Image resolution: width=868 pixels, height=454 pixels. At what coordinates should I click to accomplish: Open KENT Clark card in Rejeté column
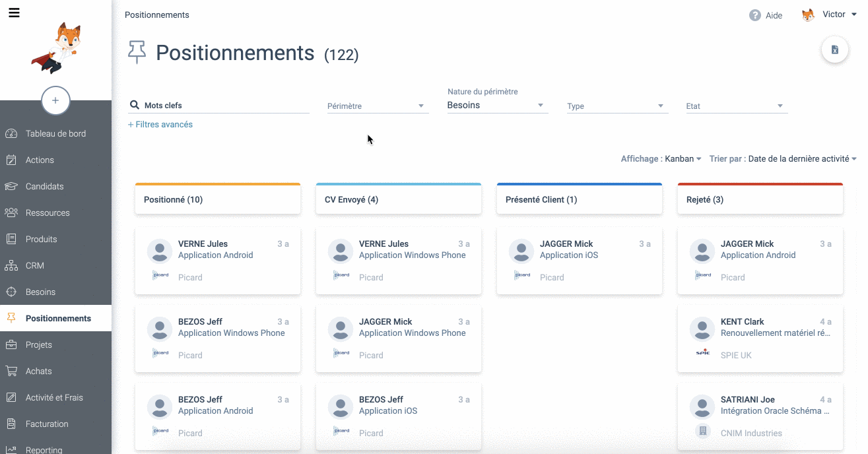point(760,338)
